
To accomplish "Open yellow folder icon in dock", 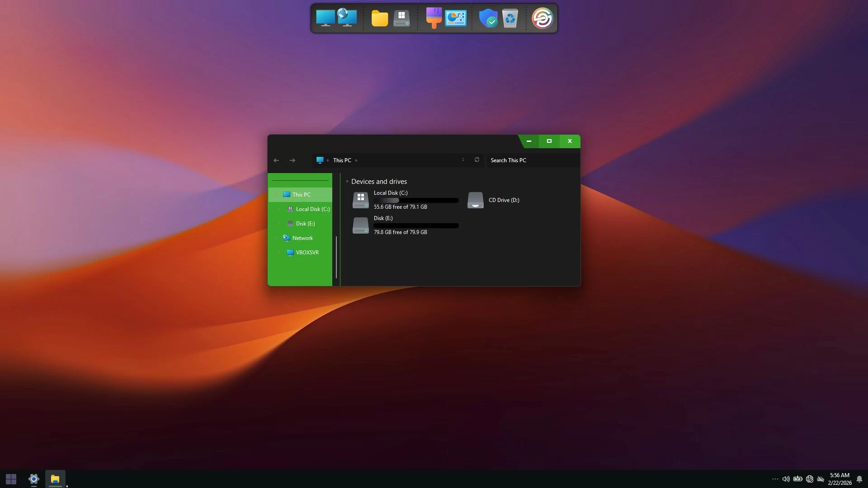I will (x=379, y=19).
